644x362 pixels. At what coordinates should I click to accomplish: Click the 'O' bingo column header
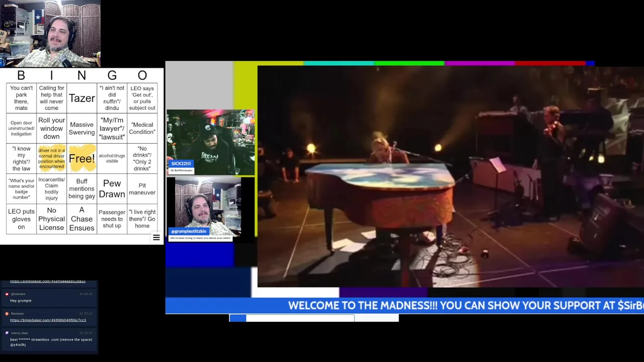[x=142, y=75]
